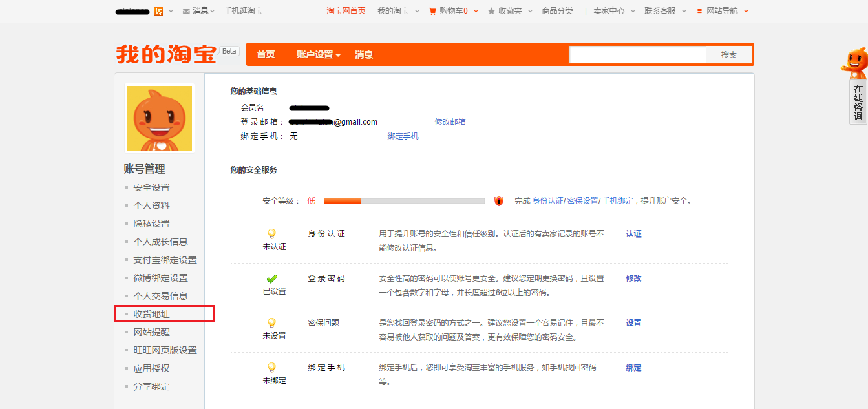Screen dimensions: 868x409
Task: Expand the 我的淘宝 dropdown arrow in top bar
Action: [x=417, y=12]
